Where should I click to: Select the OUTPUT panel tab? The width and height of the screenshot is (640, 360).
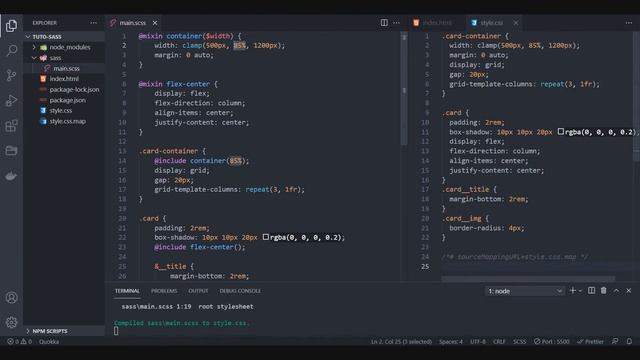click(x=198, y=291)
